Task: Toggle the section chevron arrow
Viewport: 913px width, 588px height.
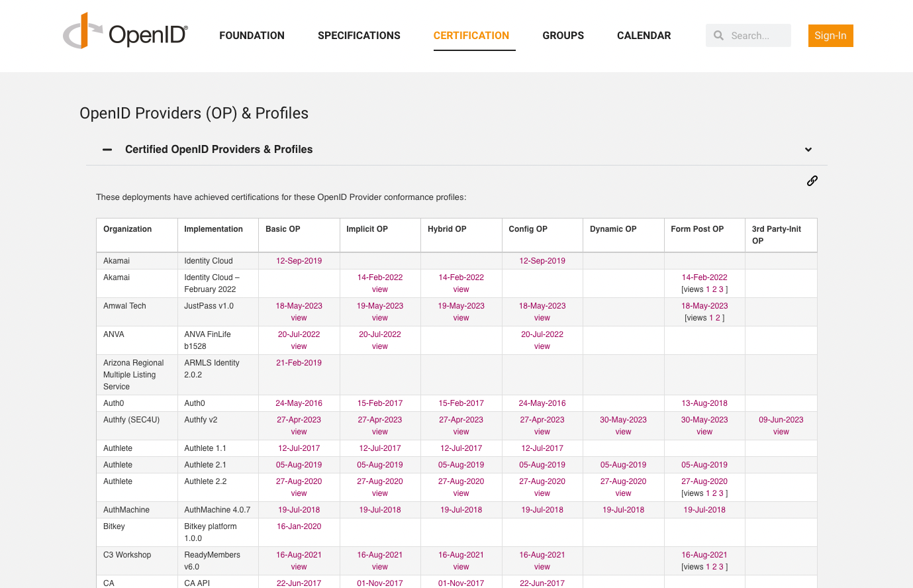Action: [x=808, y=150]
